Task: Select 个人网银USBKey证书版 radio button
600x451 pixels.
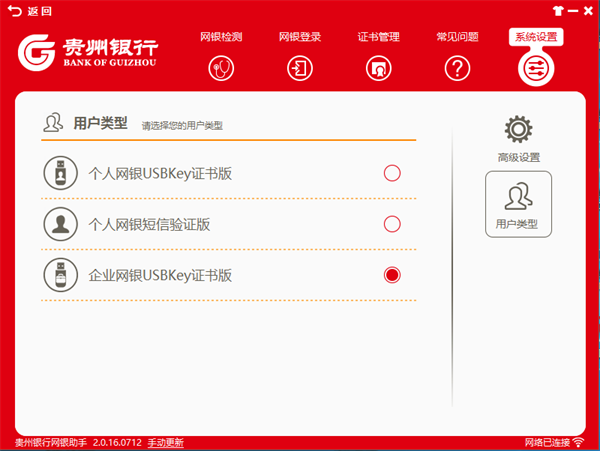Action: click(392, 173)
